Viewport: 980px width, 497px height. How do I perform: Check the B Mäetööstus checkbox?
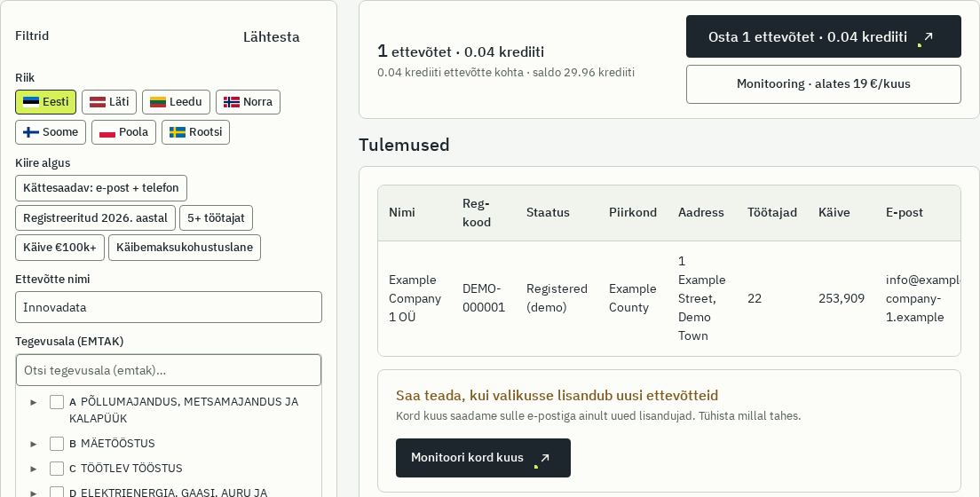tap(57, 444)
